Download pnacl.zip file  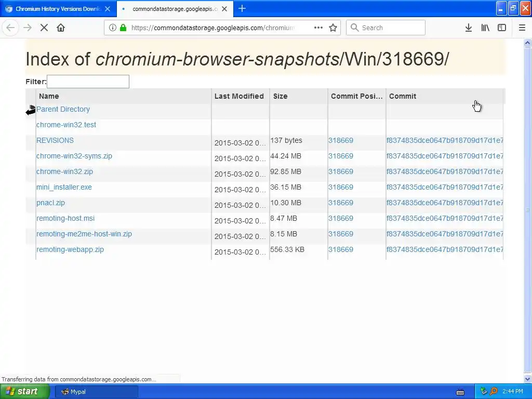(50, 203)
